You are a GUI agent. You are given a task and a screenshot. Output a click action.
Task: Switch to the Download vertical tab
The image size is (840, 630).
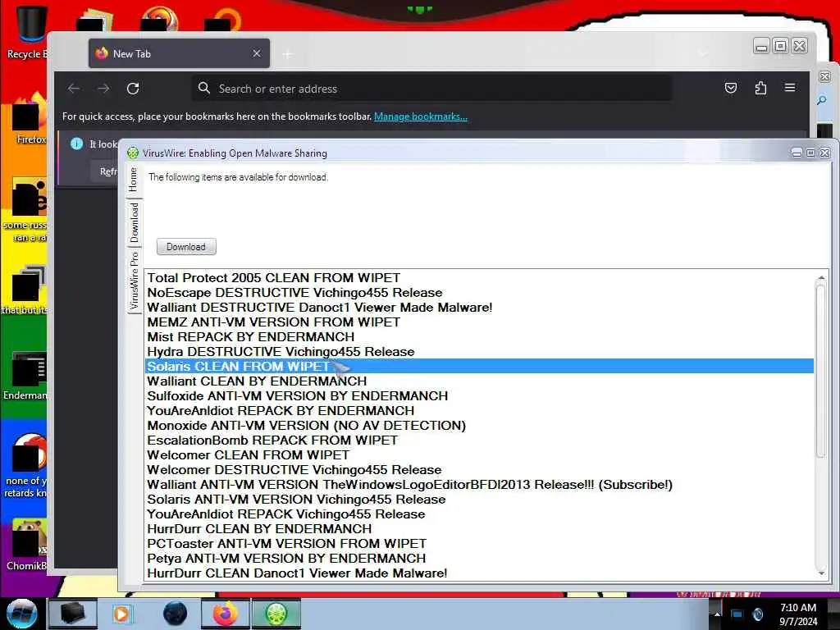(x=134, y=222)
